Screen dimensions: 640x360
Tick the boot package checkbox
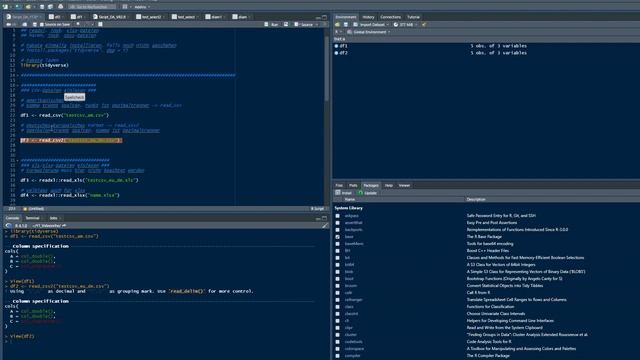[x=337, y=279]
